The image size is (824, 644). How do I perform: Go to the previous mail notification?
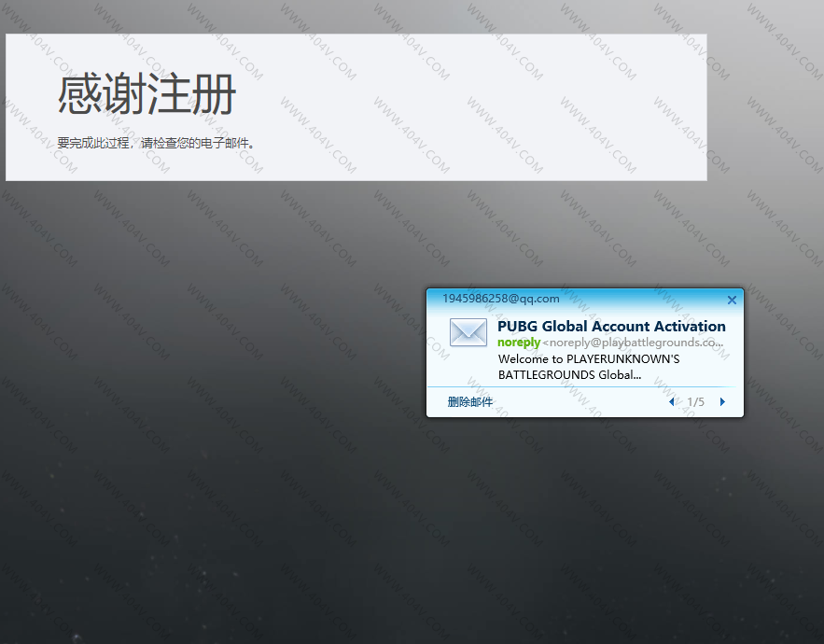pos(671,402)
